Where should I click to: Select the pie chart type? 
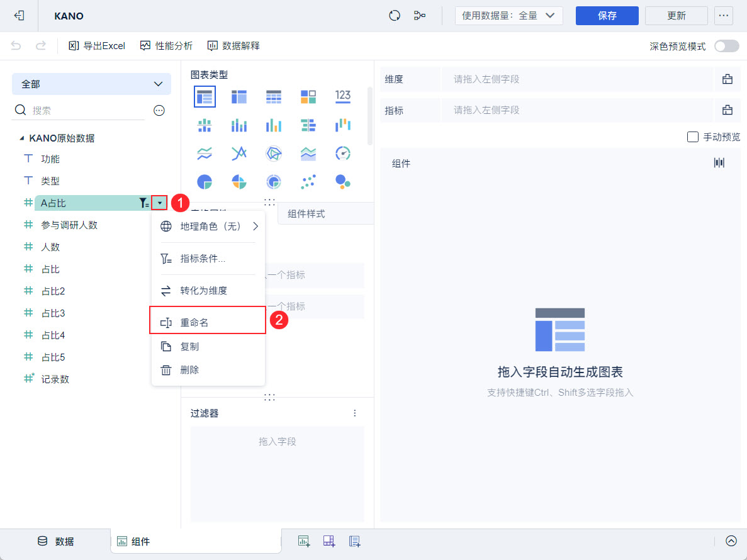point(205,181)
